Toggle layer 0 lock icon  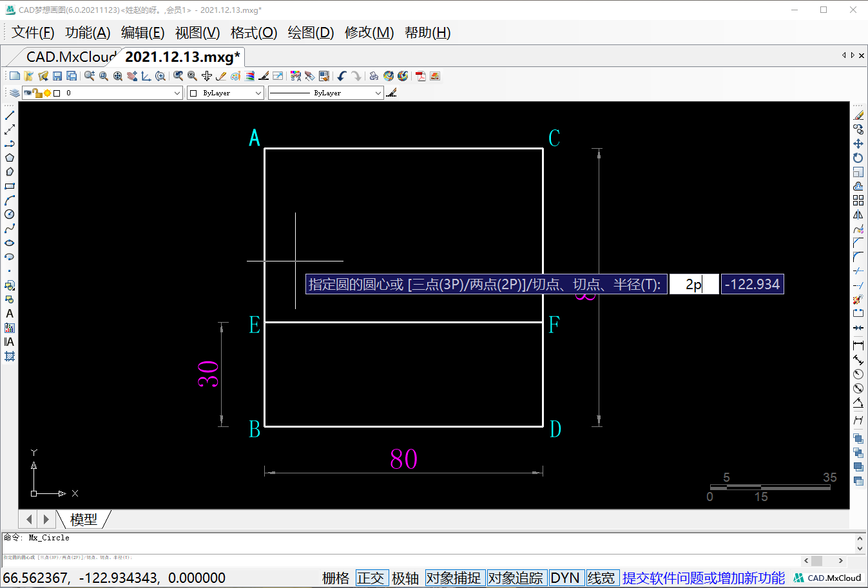tap(38, 93)
